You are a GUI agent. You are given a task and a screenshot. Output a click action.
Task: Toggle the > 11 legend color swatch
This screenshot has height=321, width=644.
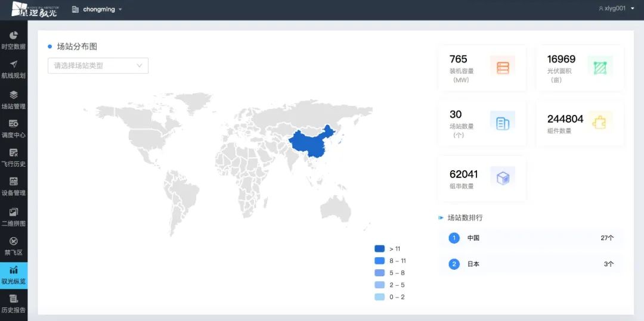point(379,248)
